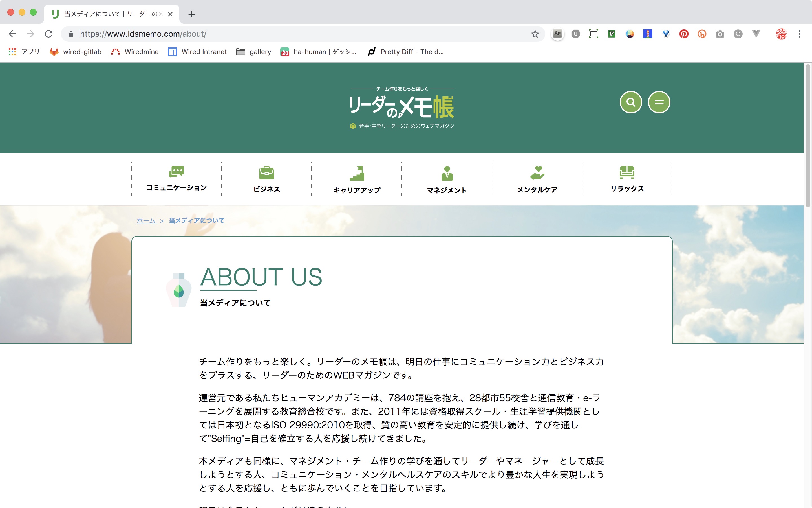Screen dimensions: 812x508
Task: Open the コミュニケーション category
Action: pyautogui.click(x=176, y=179)
